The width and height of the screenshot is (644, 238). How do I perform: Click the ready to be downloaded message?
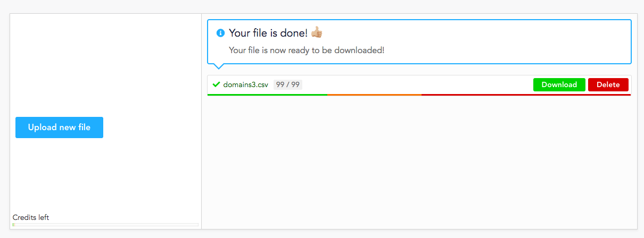pyautogui.click(x=307, y=50)
